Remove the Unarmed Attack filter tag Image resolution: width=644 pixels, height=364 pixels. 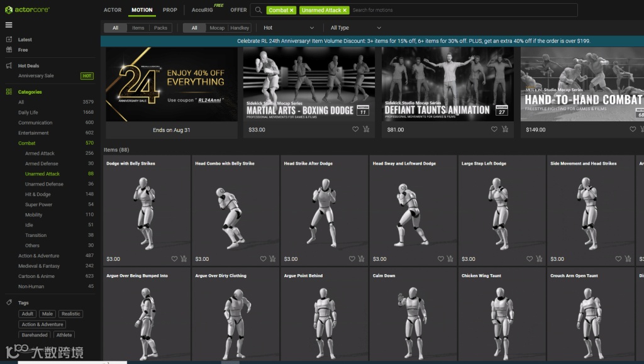coord(345,10)
